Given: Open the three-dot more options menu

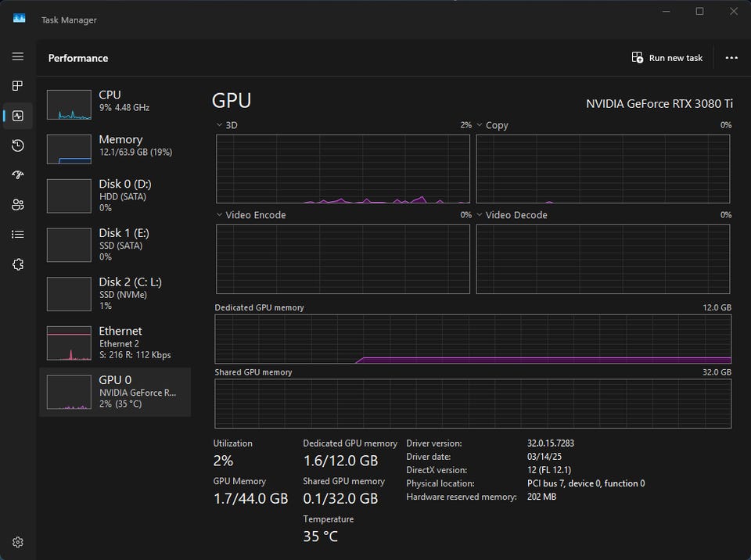Looking at the screenshot, I should coord(731,58).
